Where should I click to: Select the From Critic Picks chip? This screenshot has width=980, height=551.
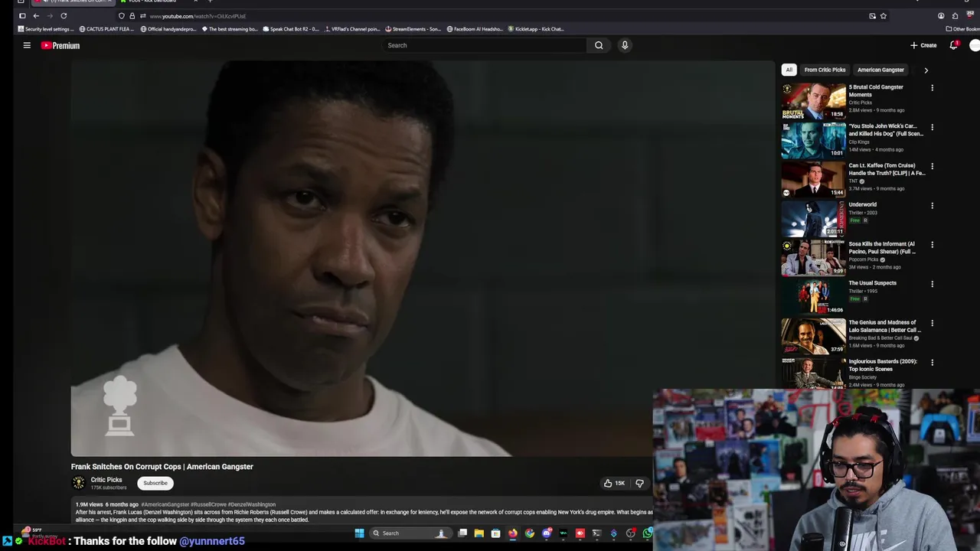(x=825, y=70)
